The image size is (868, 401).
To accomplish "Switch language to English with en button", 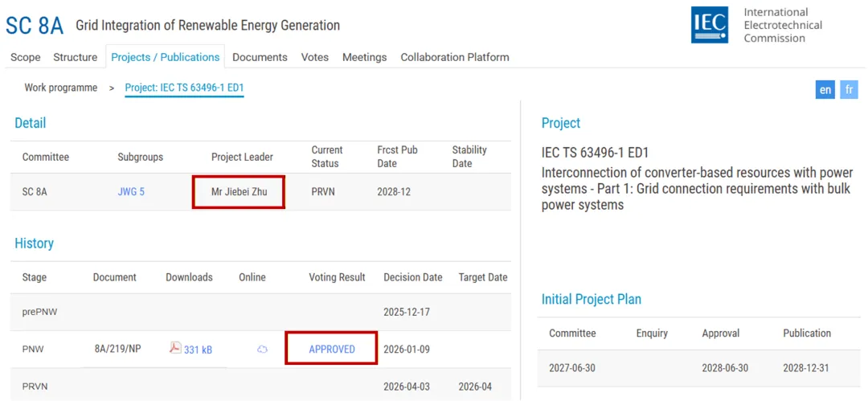I will pyautogui.click(x=825, y=89).
